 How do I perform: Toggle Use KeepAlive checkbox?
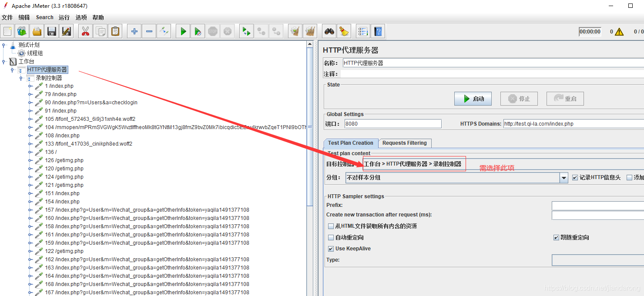point(331,249)
